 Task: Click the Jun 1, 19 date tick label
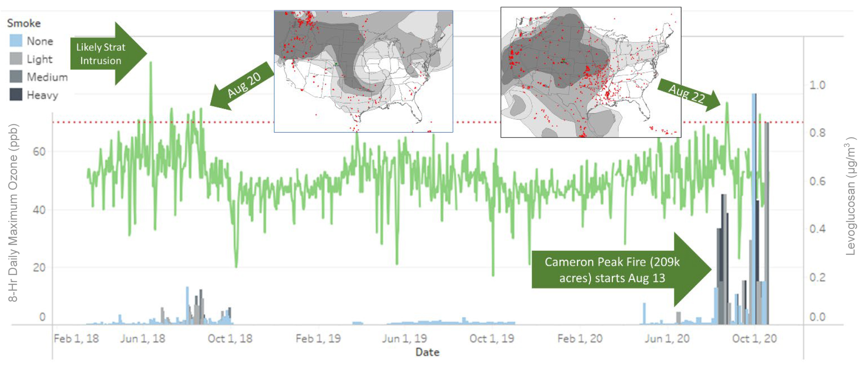tap(404, 339)
